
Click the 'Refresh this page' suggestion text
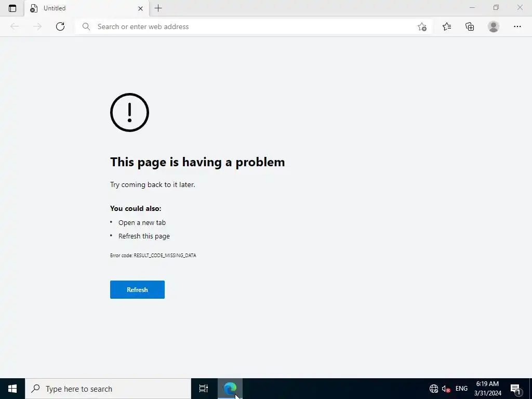pyautogui.click(x=144, y=236)
